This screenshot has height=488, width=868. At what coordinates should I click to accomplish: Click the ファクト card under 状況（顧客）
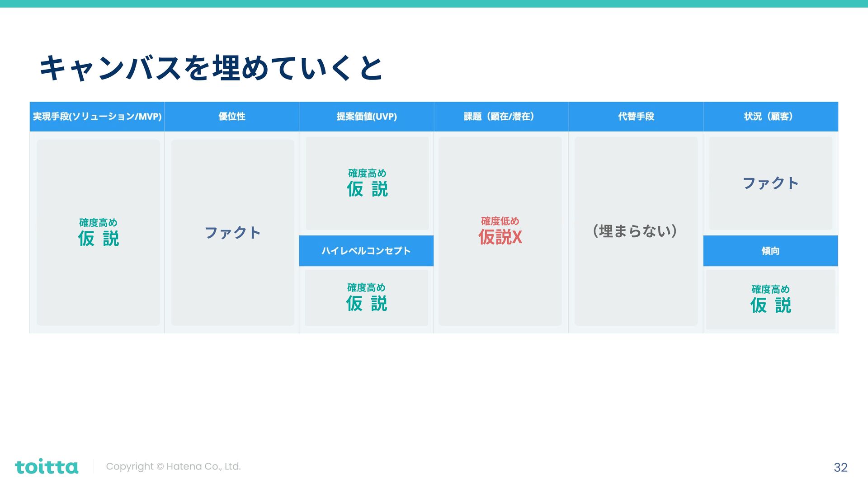[770, 183]
